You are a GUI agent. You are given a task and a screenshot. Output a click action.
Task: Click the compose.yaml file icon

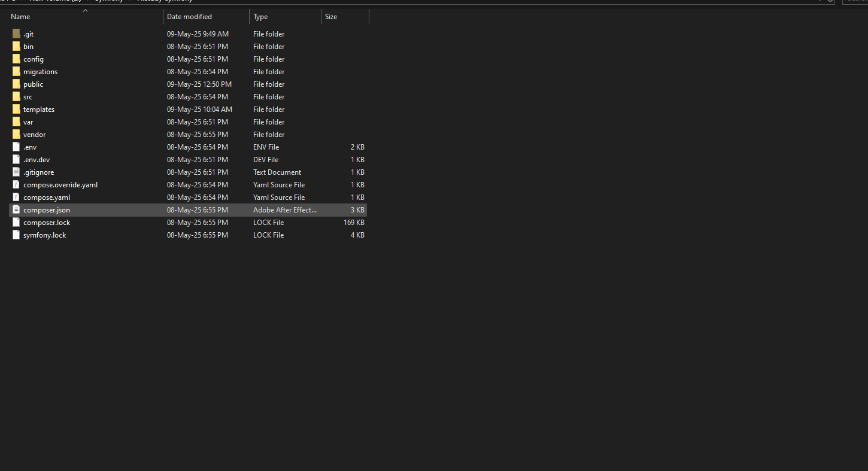(16, 197)
